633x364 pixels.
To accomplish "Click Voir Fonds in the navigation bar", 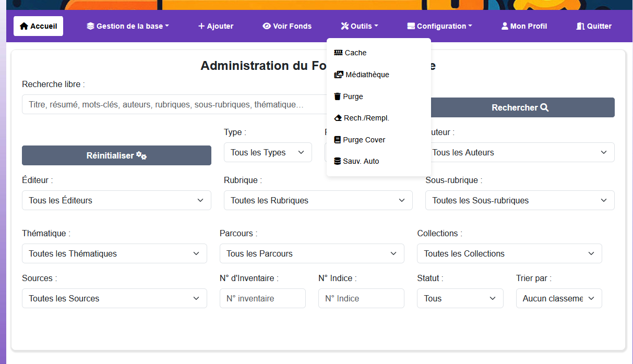I will [287, 26].
